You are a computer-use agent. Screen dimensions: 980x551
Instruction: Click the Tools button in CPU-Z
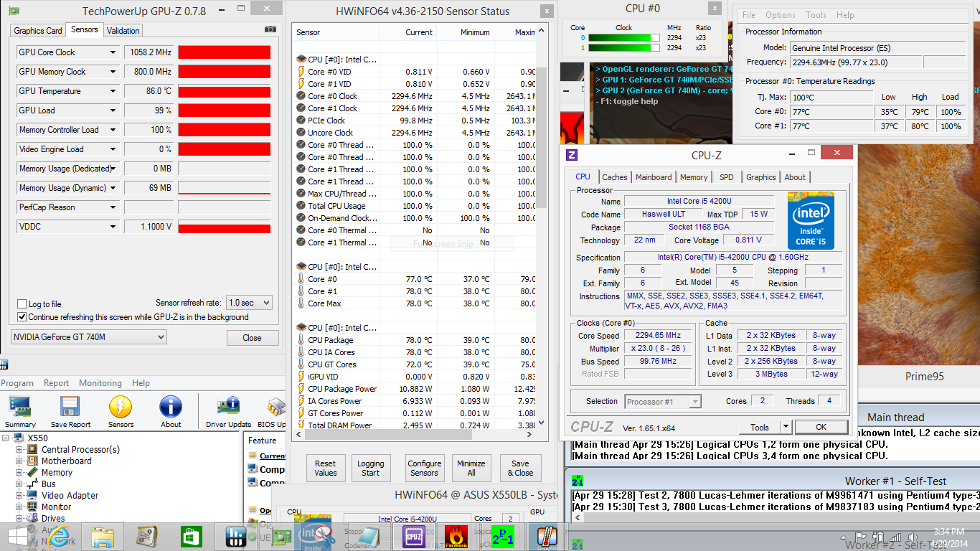(760, 427)
